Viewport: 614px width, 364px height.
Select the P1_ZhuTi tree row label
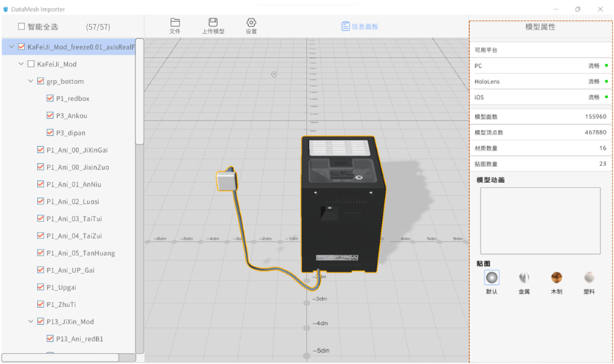(61, 304)
